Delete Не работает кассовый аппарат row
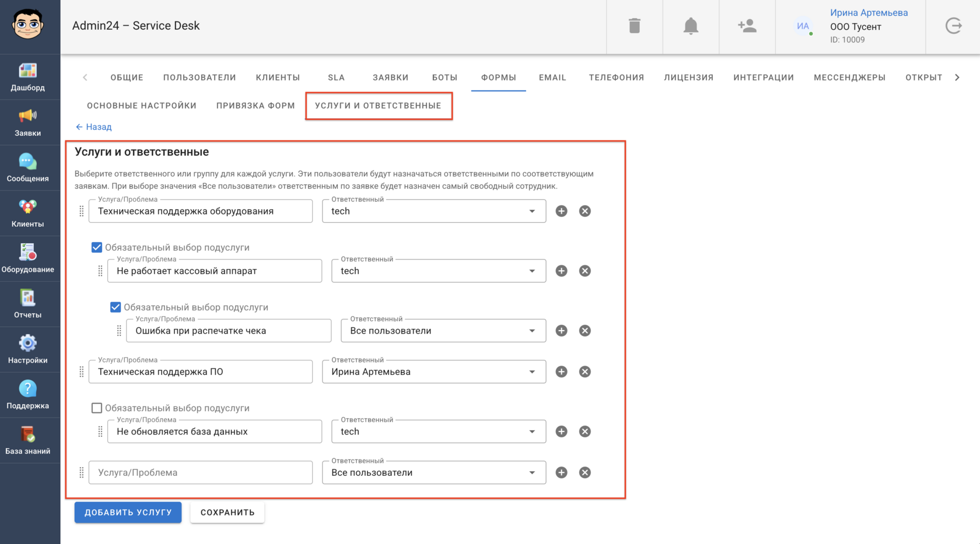The height and width of the screenshot is (544, 980). point(584,271)
